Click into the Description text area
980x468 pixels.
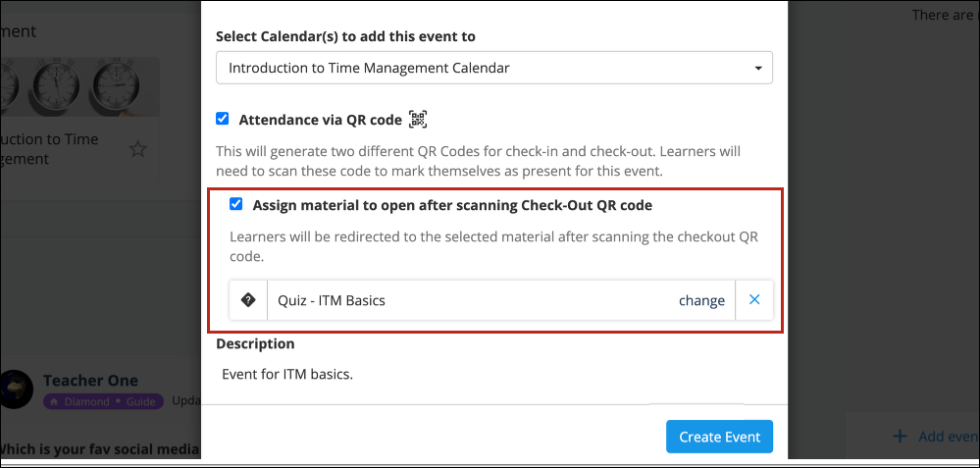coord(494,376)
